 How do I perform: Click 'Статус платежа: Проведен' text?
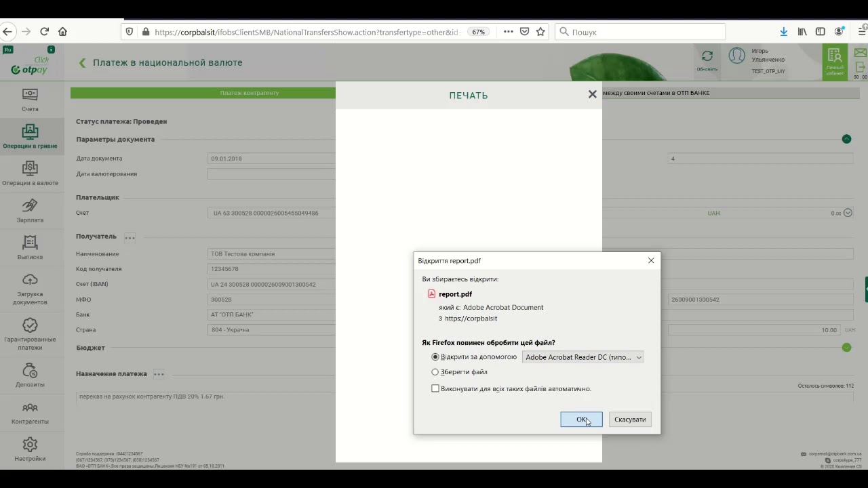pos(121,121)
